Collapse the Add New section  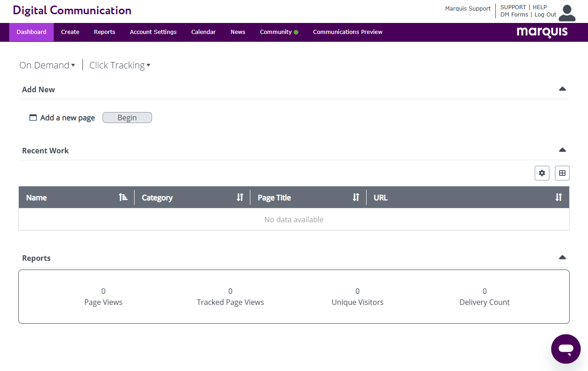coord(562,89)
